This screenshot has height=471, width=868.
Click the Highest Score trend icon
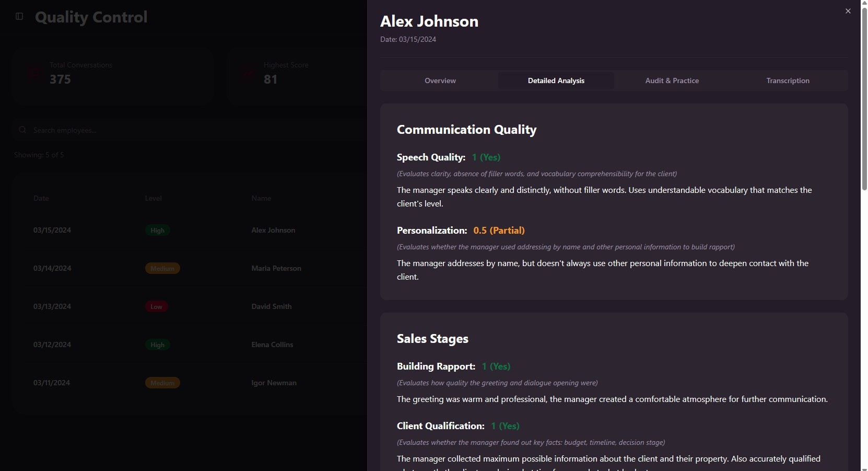point(247,73)
